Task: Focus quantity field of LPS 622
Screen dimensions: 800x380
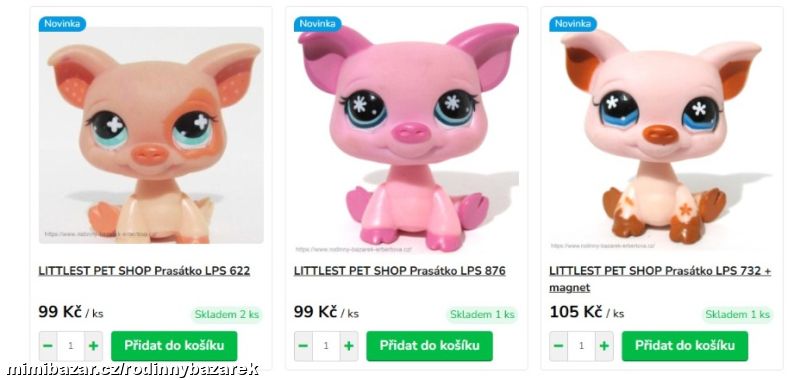Action: tap(70, 346)
